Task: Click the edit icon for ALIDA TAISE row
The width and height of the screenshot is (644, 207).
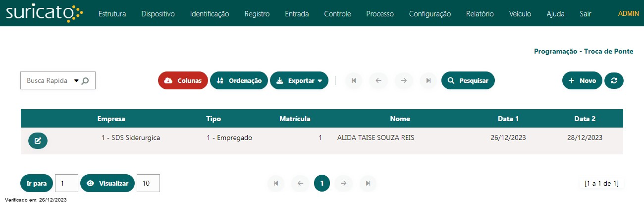Action: pos(38,141)
